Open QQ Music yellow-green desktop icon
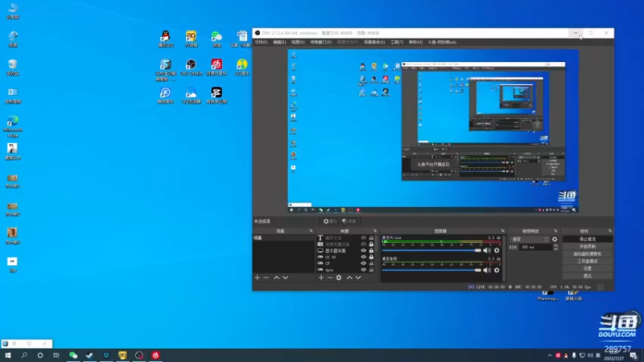644x362 pixels. [x=242, y=68]
